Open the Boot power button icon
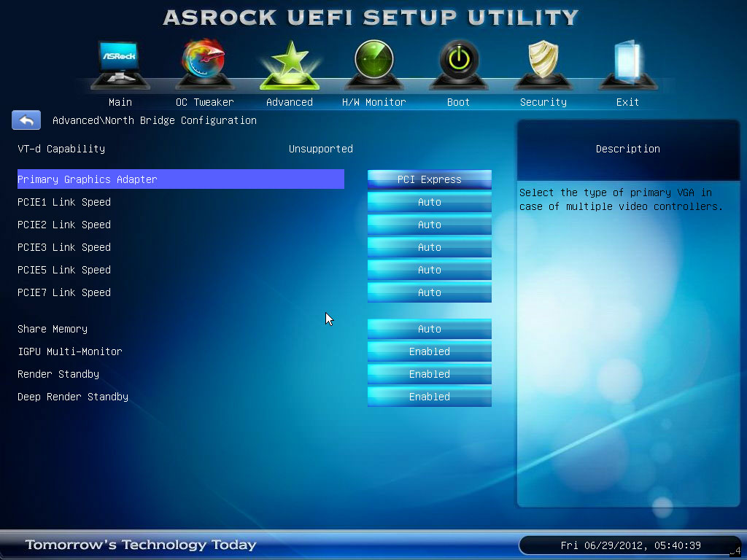 coord(458,65)
